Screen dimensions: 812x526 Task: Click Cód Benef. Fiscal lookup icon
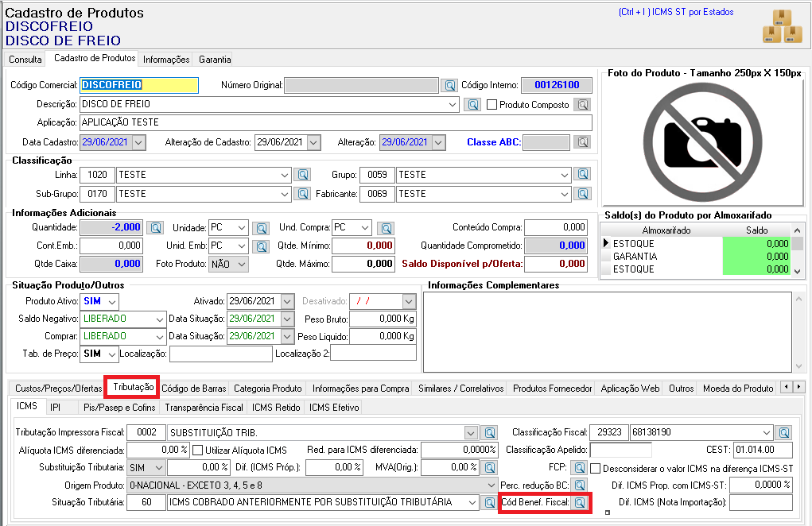point(580,502)
